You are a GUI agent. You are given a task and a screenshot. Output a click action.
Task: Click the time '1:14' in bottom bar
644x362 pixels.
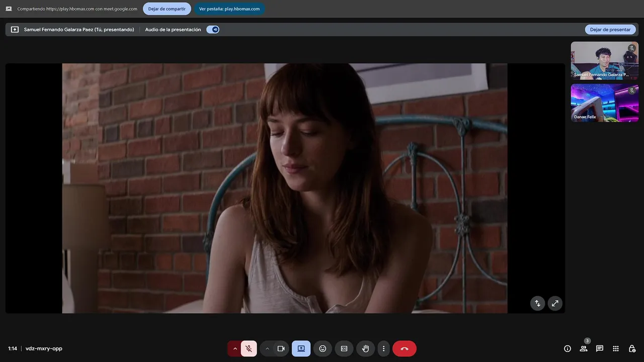13,348
